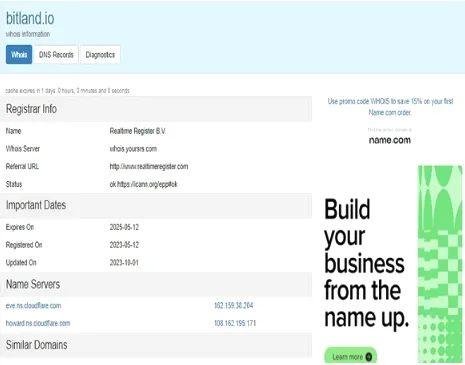Click the Learn more ad button
Viewport: 465px width, 365px height.
(x=351, y=356)
